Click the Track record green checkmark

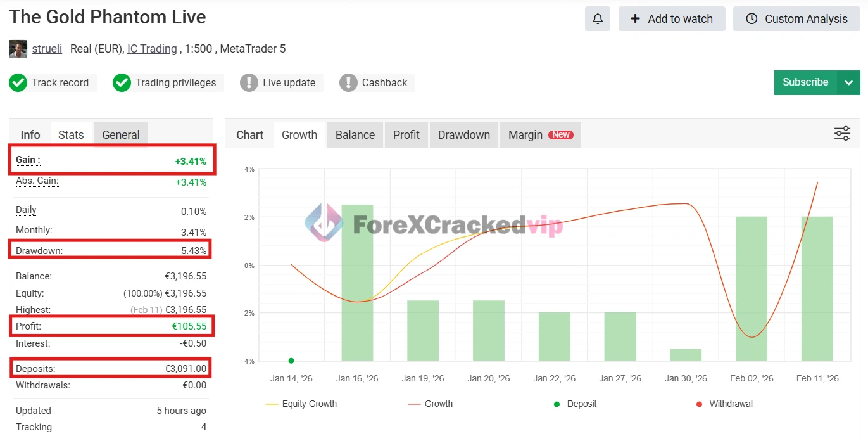coord(18,83)
